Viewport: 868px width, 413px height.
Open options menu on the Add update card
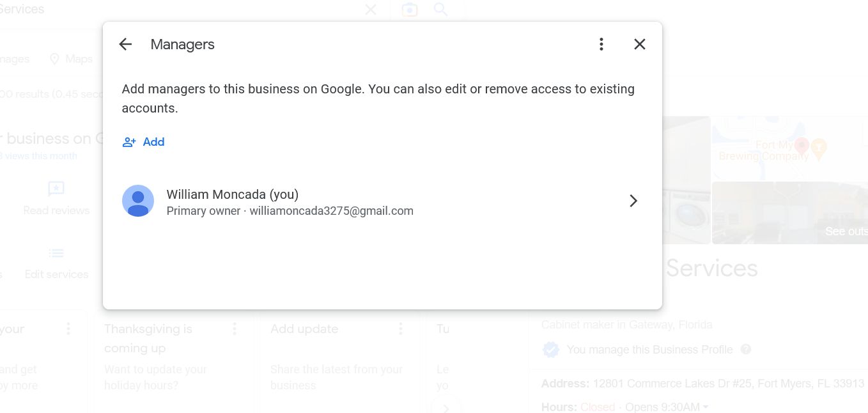click(401, 329)
